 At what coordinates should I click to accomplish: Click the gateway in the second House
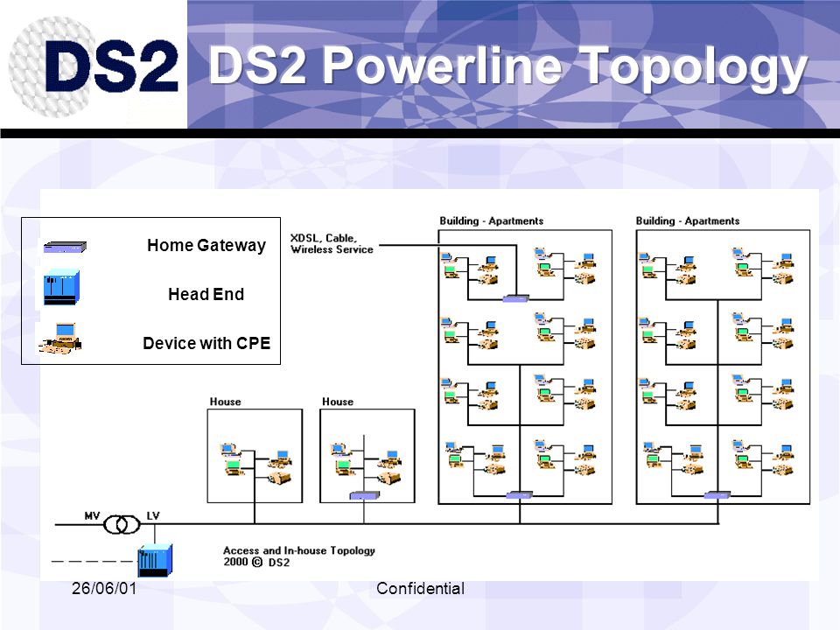[364, 495]
